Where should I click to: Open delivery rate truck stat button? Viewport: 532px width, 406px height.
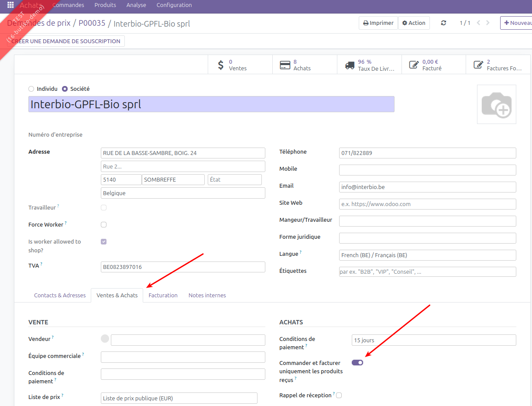(x=369, y=65)
